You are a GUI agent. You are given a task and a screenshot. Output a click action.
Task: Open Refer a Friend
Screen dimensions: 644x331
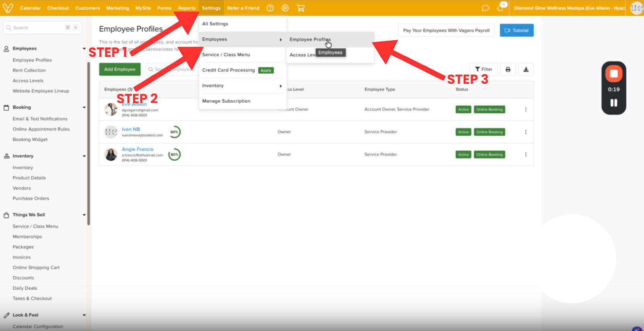243,8
